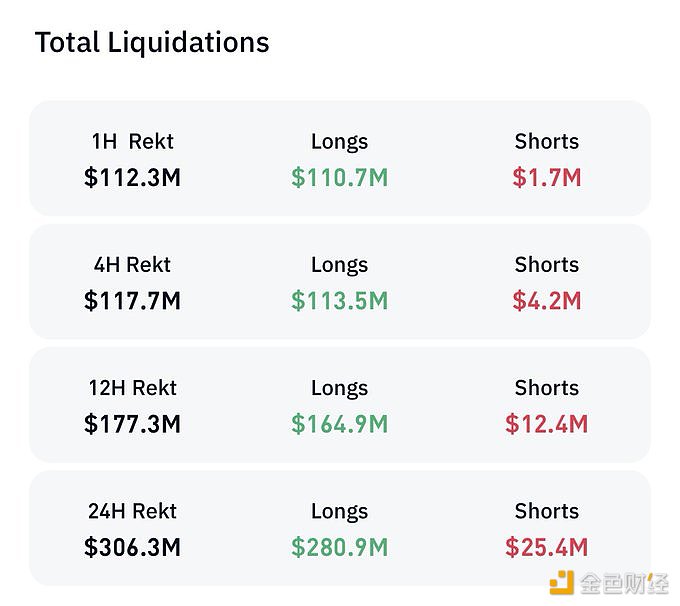Select the 4H Rekt label
Viewport: 680px width, 606px height.
132,265
